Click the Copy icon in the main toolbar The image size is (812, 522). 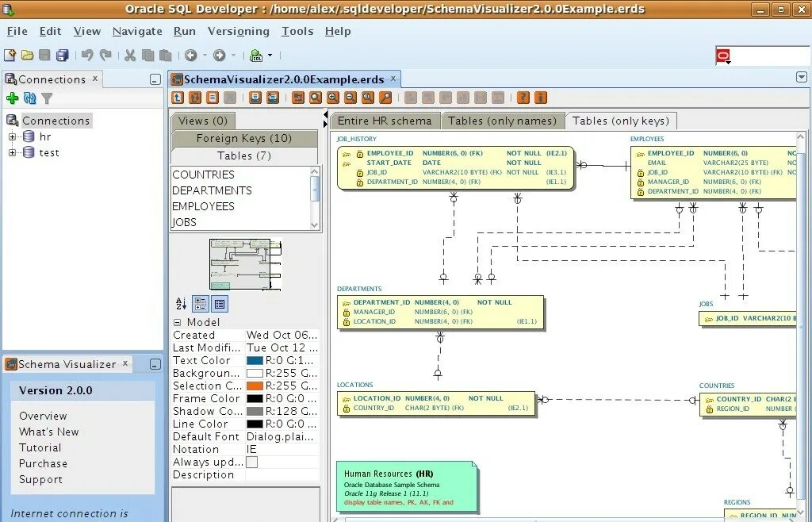pyautogui.click(x=148, y=55)
